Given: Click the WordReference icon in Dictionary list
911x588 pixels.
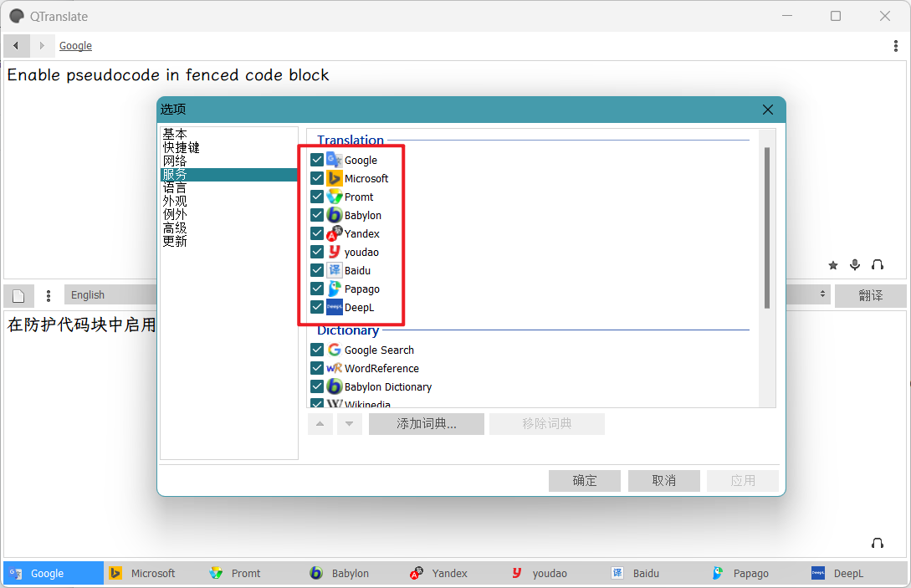Looking at the screenshot, I should 334,368.
